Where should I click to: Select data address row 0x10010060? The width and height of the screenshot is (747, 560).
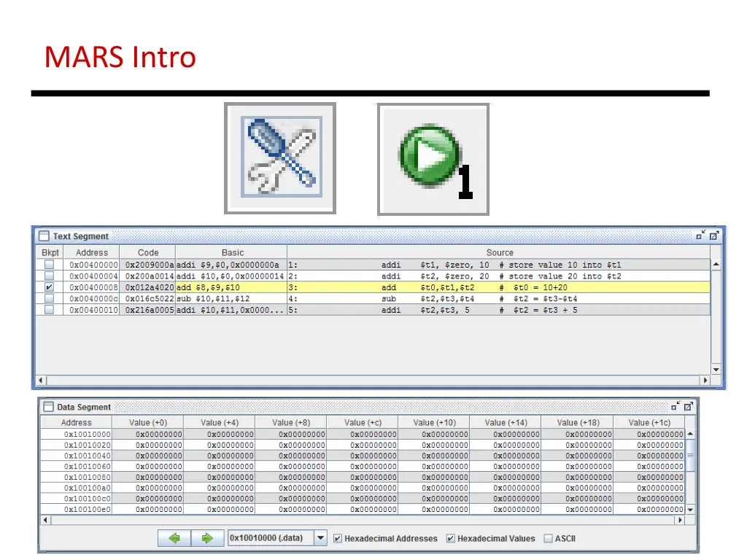click(363, 466)
